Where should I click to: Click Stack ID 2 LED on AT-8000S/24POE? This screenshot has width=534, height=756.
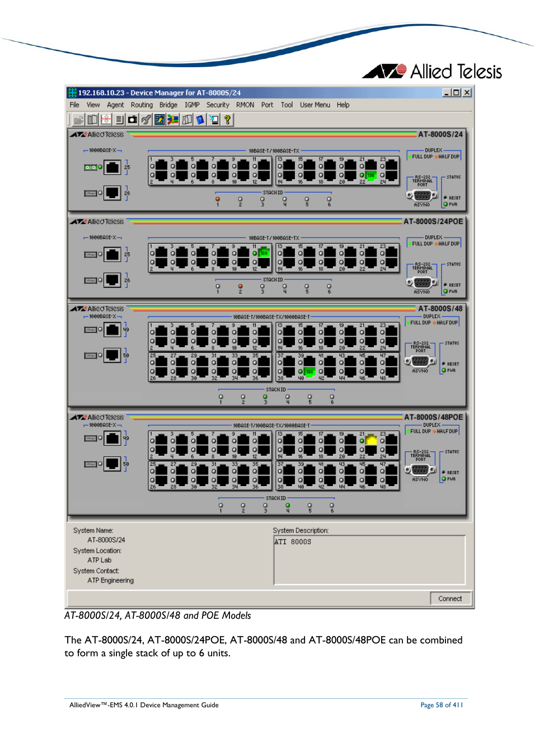point(240,286)
